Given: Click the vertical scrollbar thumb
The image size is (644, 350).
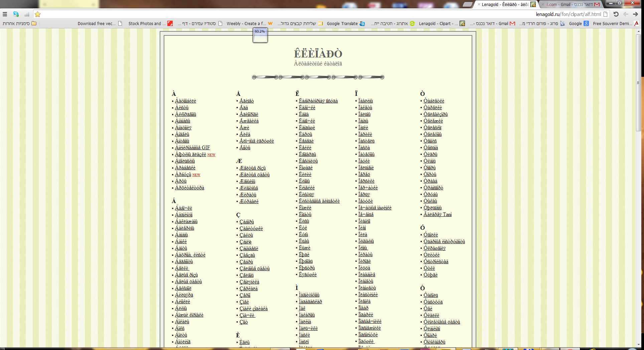Looking at the screenshot, I should click(639, 83).
